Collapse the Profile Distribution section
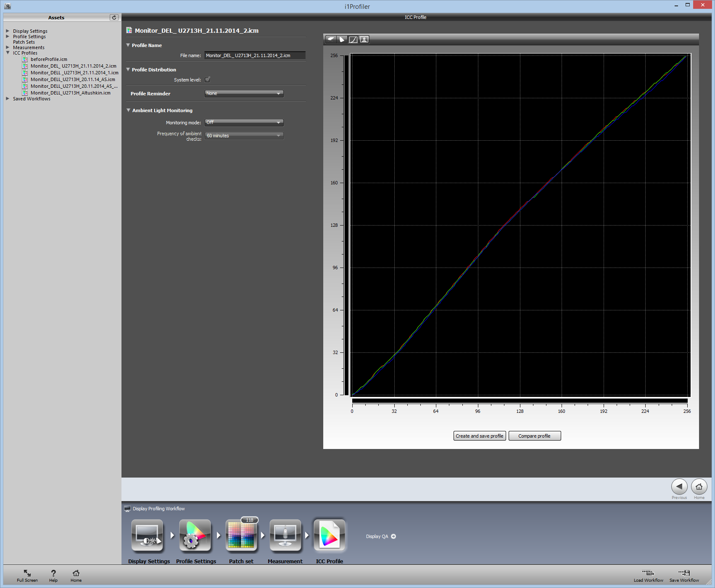Screen dimensions: 715x588 128,69
